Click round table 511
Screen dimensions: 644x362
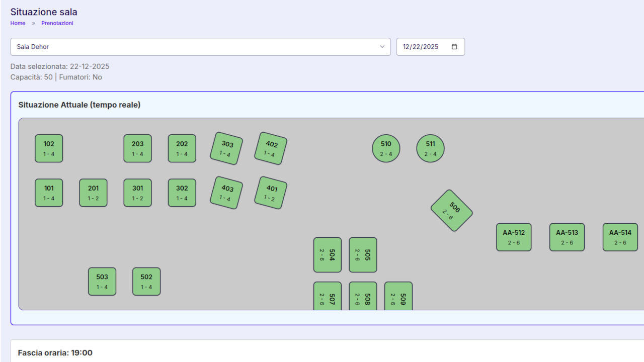[x=430, y=148]
